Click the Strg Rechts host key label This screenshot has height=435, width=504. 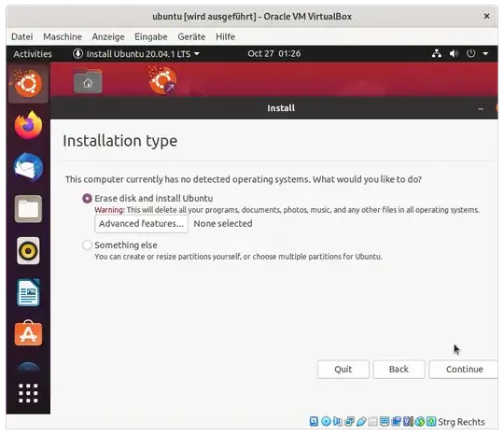461,422
